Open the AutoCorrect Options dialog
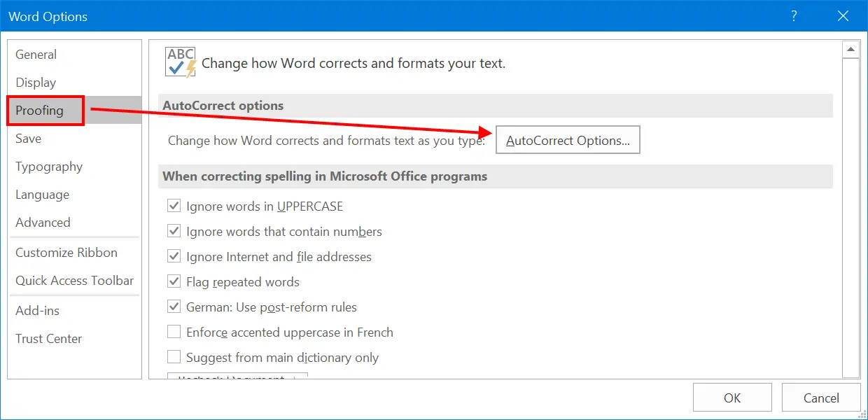Viewport: 868px width, 420px height. click(x=568, y=139)
